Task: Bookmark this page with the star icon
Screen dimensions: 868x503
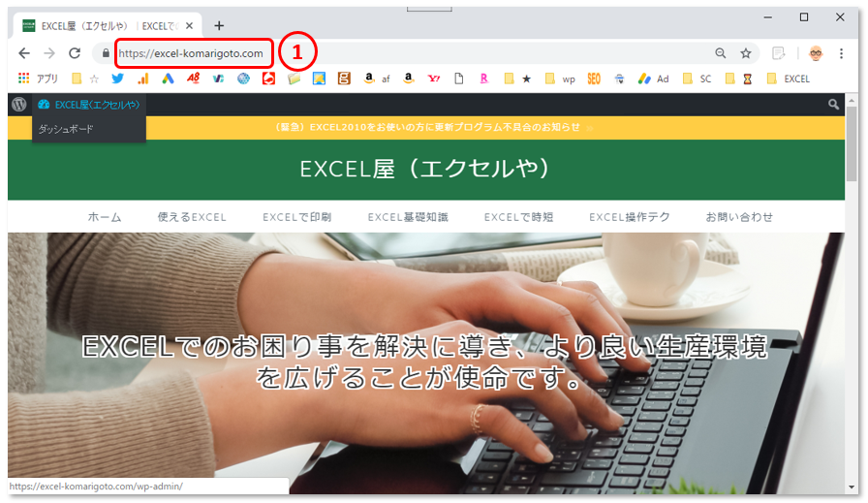Action: pyautogui.click(x=746, y=53)
